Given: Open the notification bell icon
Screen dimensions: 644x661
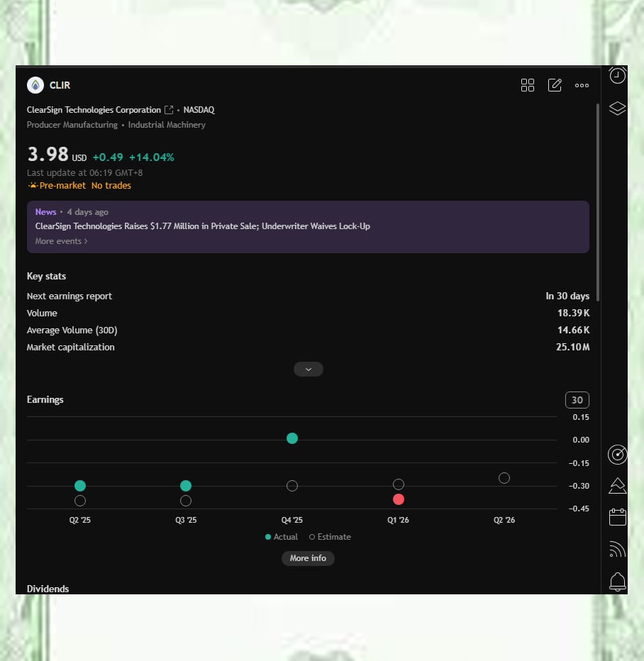Looking at the screenshot, I should point(618,582).
